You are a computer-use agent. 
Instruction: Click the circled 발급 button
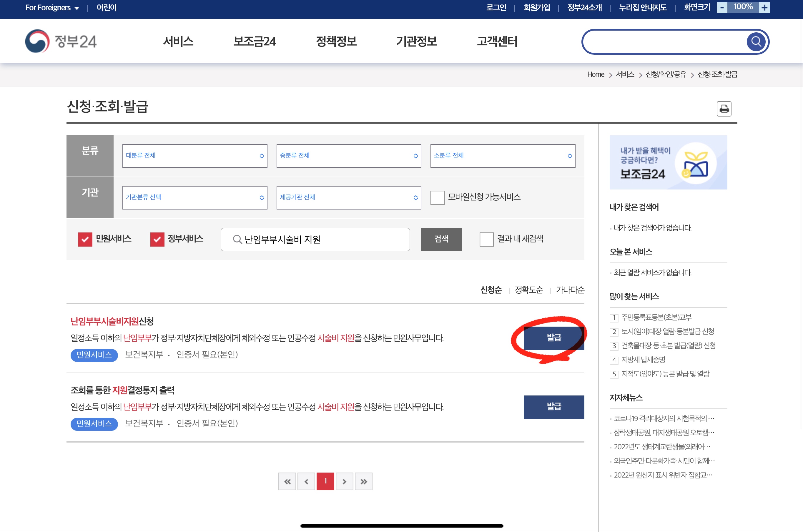(x=554, y=338)
